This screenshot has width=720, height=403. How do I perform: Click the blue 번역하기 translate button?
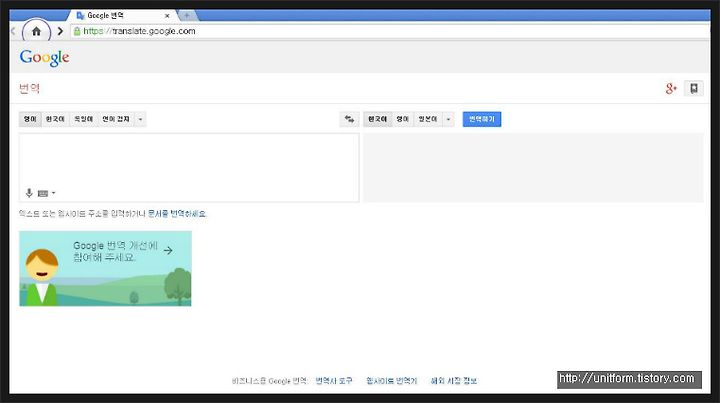pos(482,119)
